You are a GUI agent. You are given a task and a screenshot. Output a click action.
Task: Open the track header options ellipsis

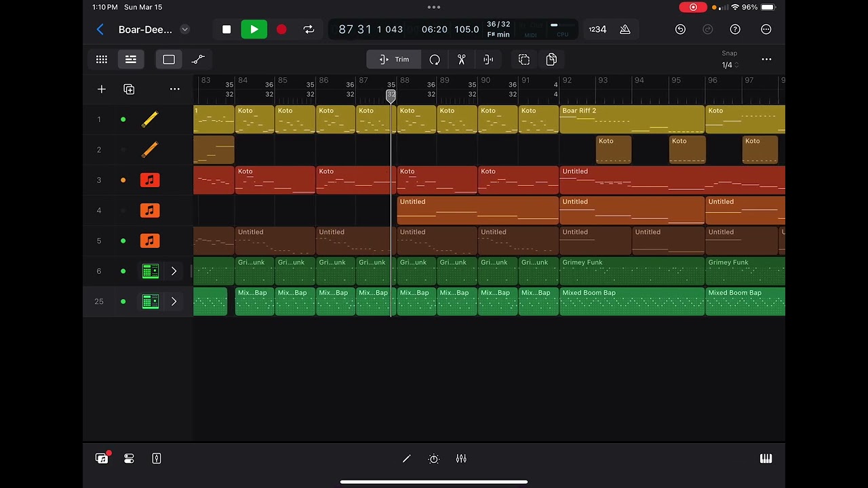point(175,89)
